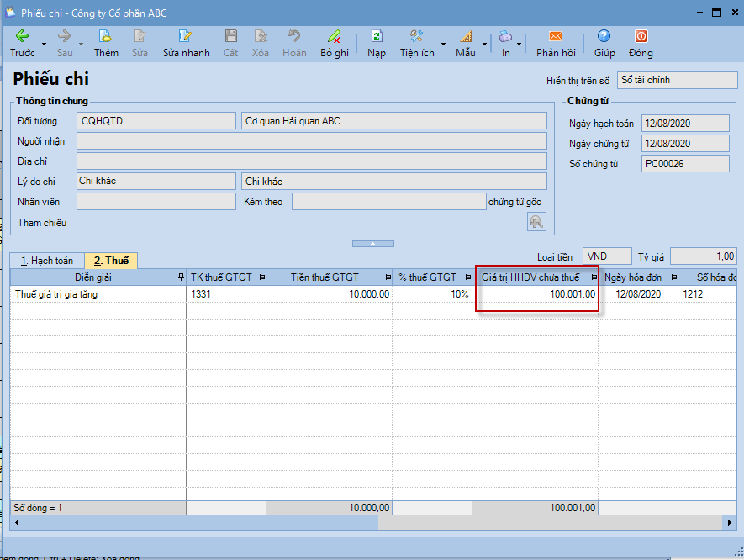Click the Địa chỉ field

tap(312, 161)
